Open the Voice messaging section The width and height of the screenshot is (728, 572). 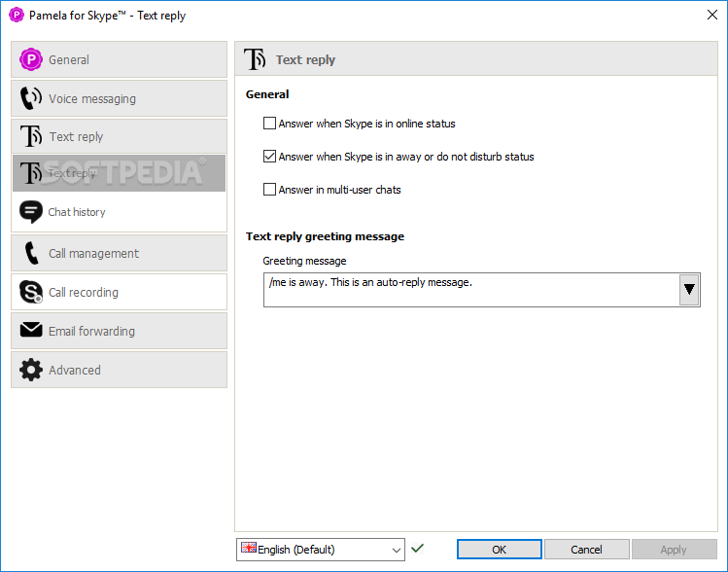click(119, 98)
